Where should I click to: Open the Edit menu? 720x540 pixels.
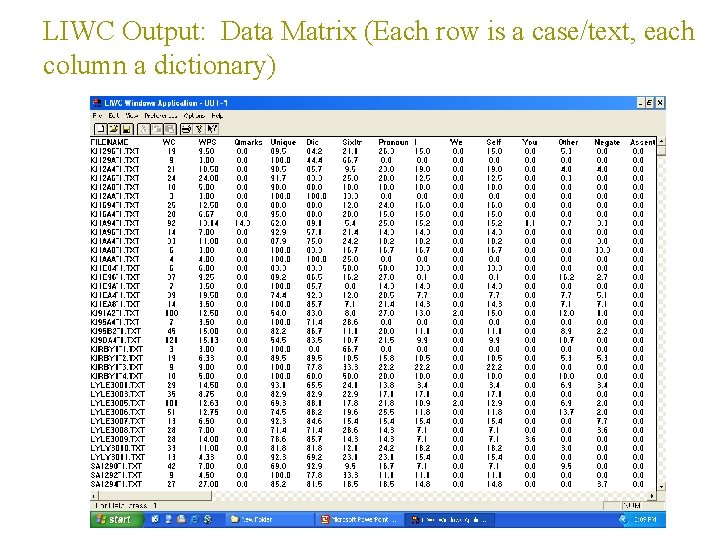point(114,116)
